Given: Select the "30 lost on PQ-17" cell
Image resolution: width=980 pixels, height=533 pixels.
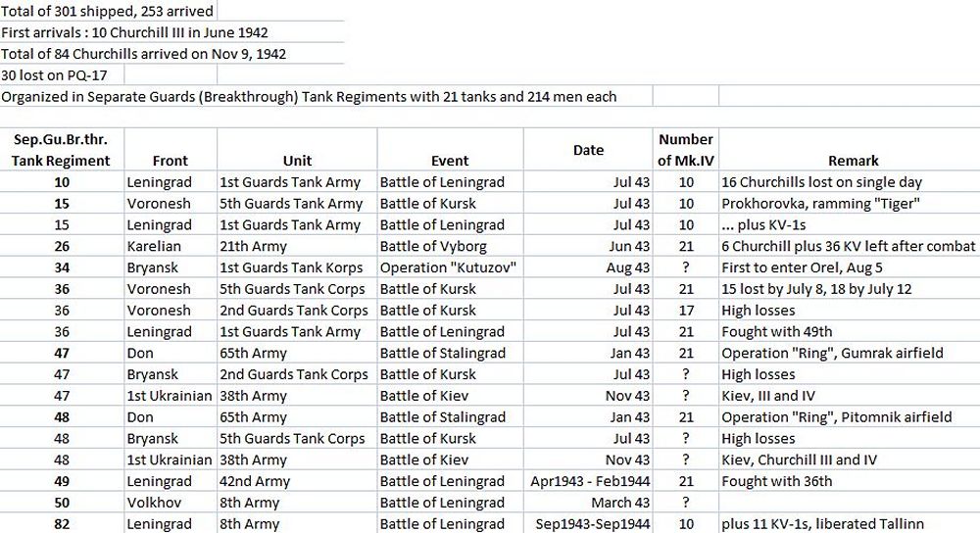Looking at the screenshot, I should pyautogui.click(x=61, y=74).
